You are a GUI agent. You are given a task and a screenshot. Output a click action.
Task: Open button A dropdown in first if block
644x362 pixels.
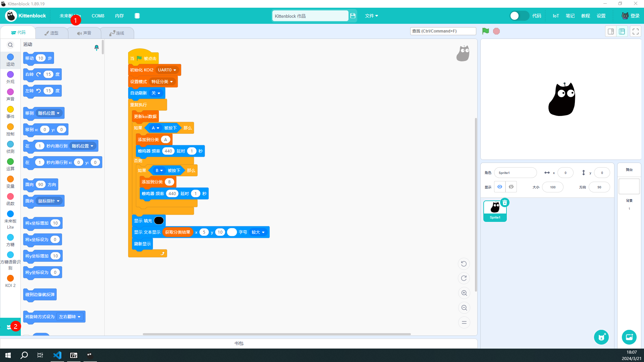pyautogui.click(x=155, y=128)
